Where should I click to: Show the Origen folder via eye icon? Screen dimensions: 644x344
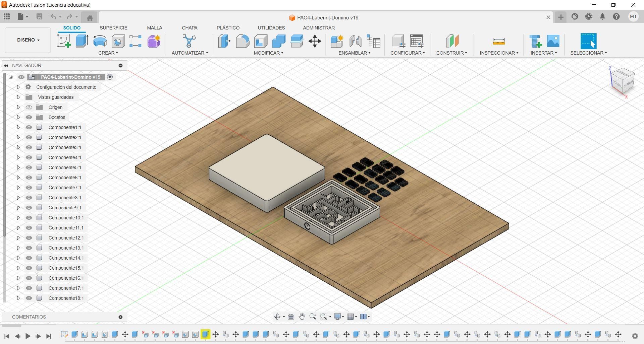coord(29,107)
